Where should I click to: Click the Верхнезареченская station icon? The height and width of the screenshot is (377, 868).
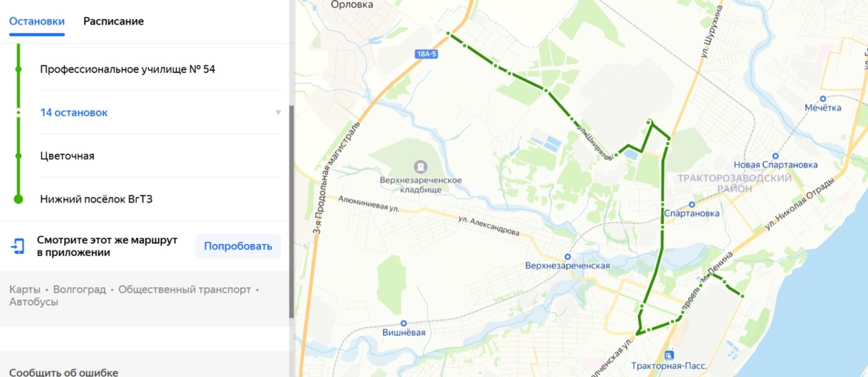click(567, 256)
